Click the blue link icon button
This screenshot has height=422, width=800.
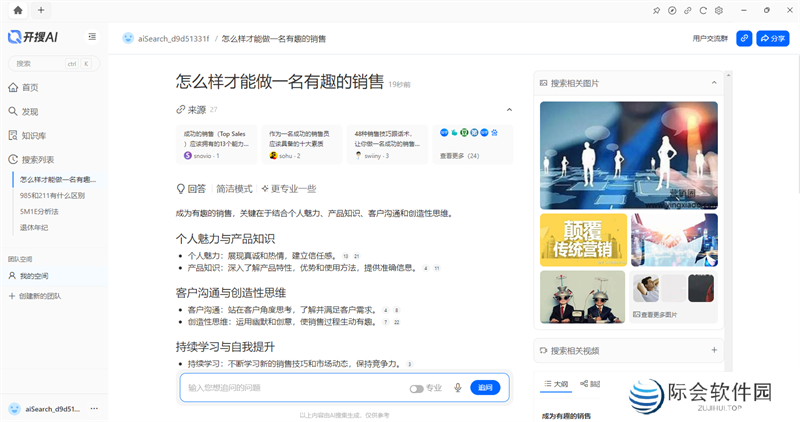pyautogui.click(x=744, y=38)
